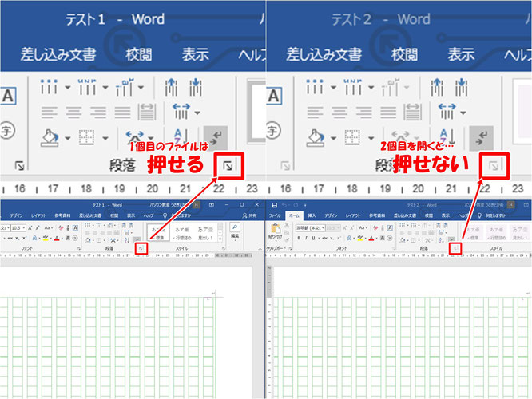The image size is (532, 399).
Task: Click Borders grid icon in enlarged テスト1 ribbon
Action: coord(86,137)
